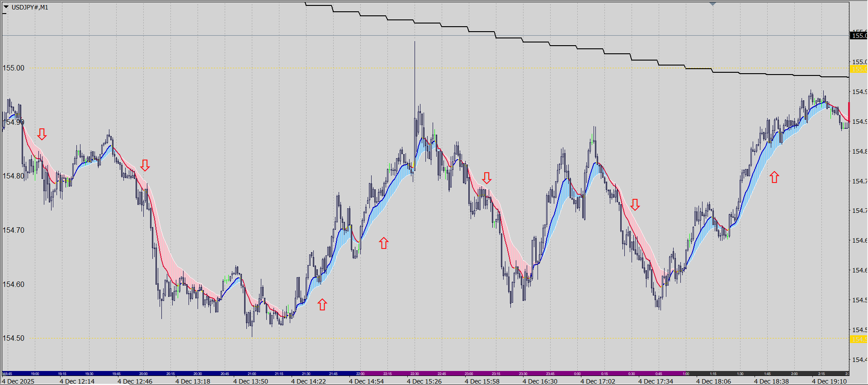Image resolution: width=868 pixels, height=385 pixels.
Task: Click the red up arrow near 21:30
Action: (x=322, y=305)
